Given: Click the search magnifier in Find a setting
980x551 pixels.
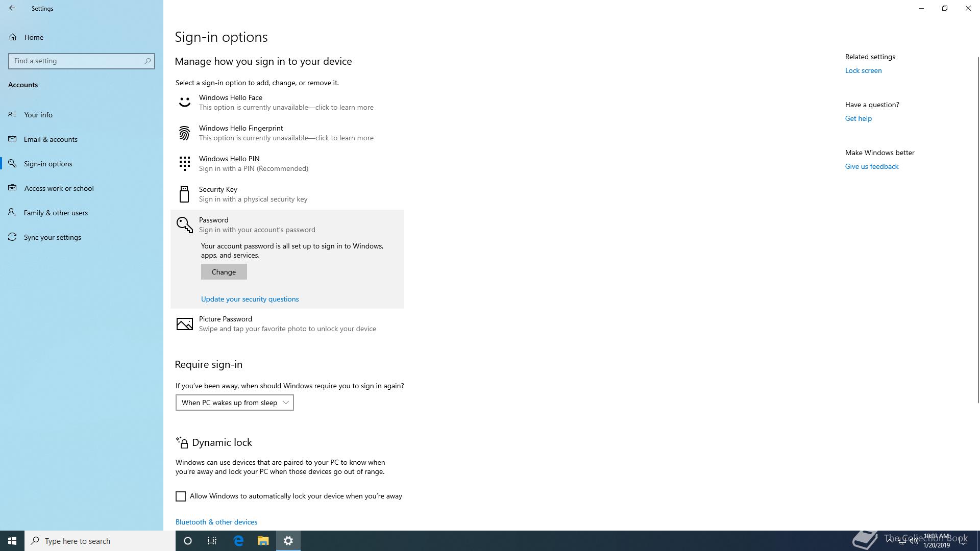Looking at the screenshot, I should click(148, 61).
